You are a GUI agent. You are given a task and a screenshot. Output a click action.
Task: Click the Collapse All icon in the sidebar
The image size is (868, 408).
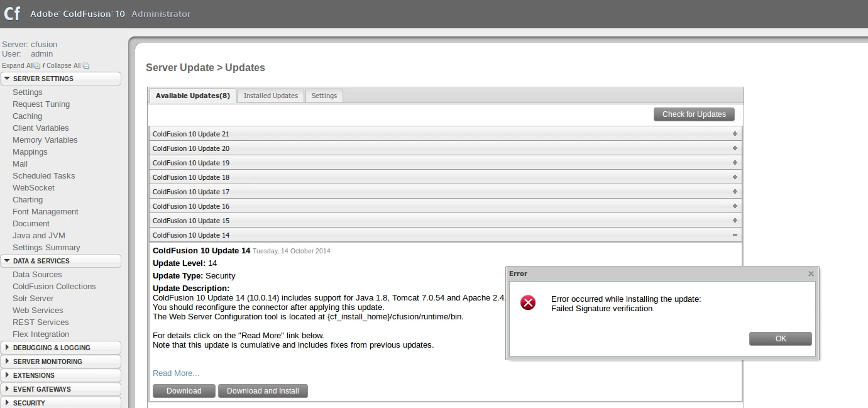pos(86,66)
